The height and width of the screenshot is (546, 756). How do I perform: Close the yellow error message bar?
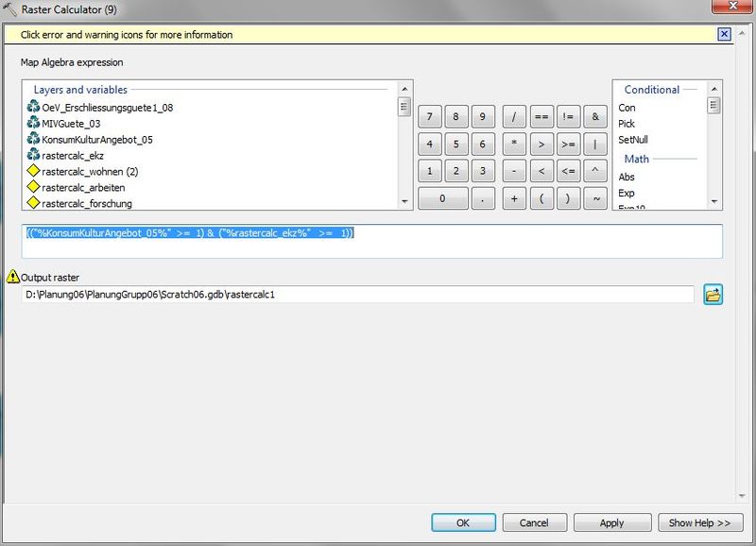724,34
